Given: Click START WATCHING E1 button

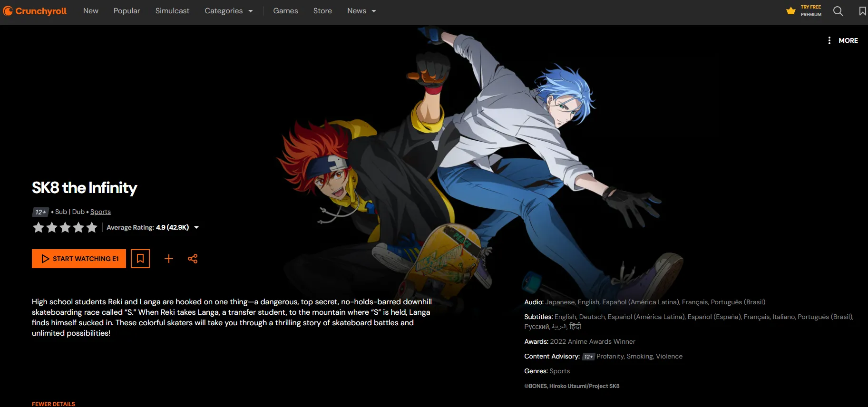Looking at the screenshot, I should [79, 259].
